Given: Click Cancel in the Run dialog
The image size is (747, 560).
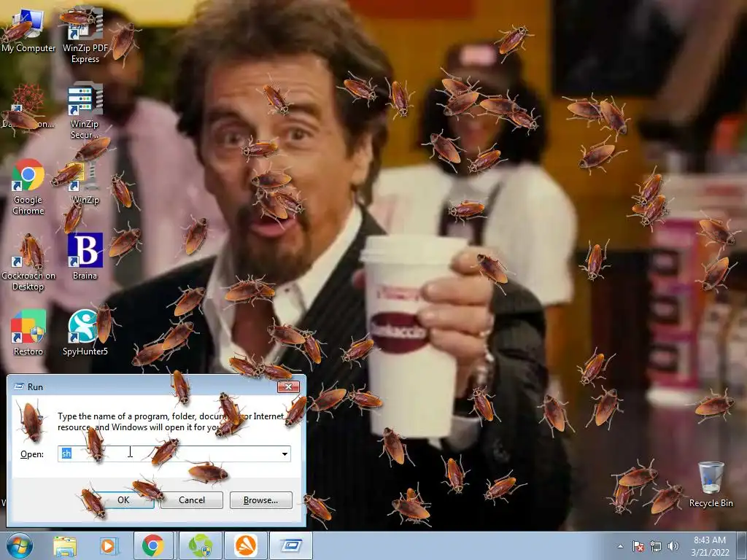Looking at the screenshot, I should coord(192,500).
